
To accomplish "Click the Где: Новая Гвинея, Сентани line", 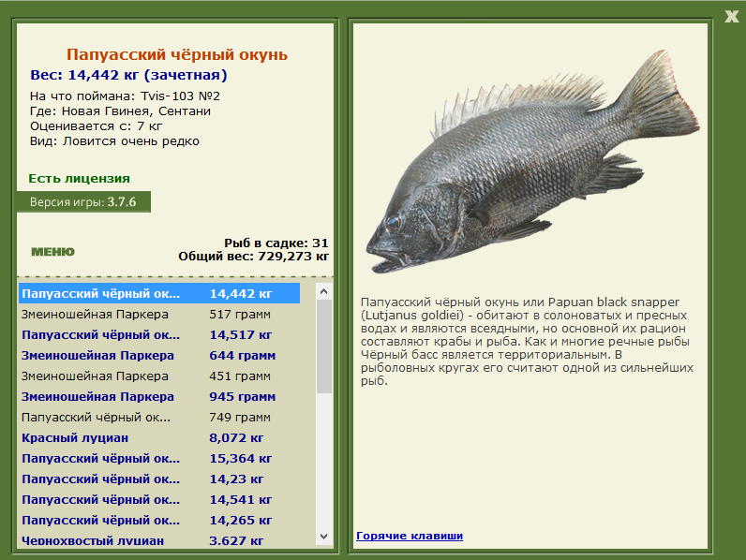I will click(x=120, y=111).
